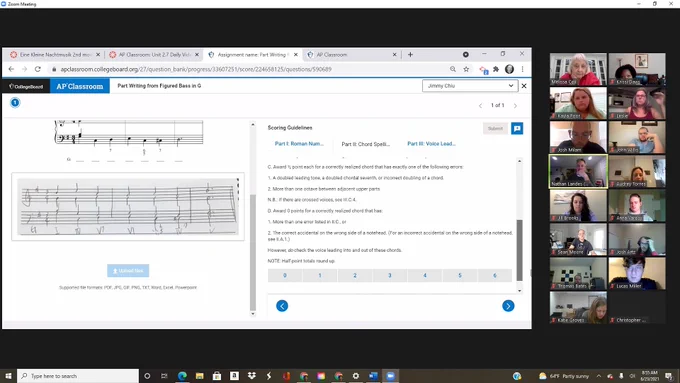Open the Windows Start menu

(8, 376)
